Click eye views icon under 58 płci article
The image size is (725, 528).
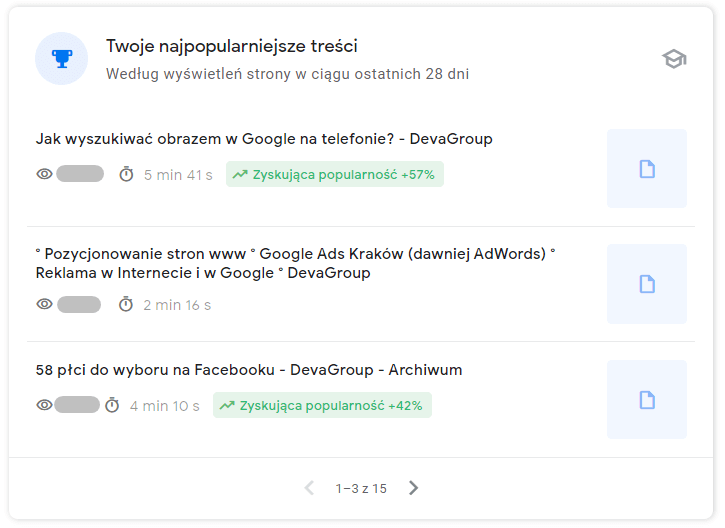pos(44,405)
